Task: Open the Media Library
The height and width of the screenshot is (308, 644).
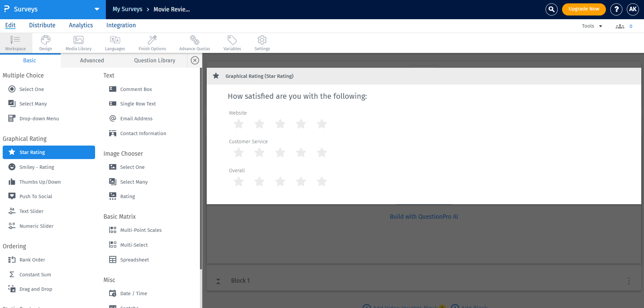Action: click(78, 42)
